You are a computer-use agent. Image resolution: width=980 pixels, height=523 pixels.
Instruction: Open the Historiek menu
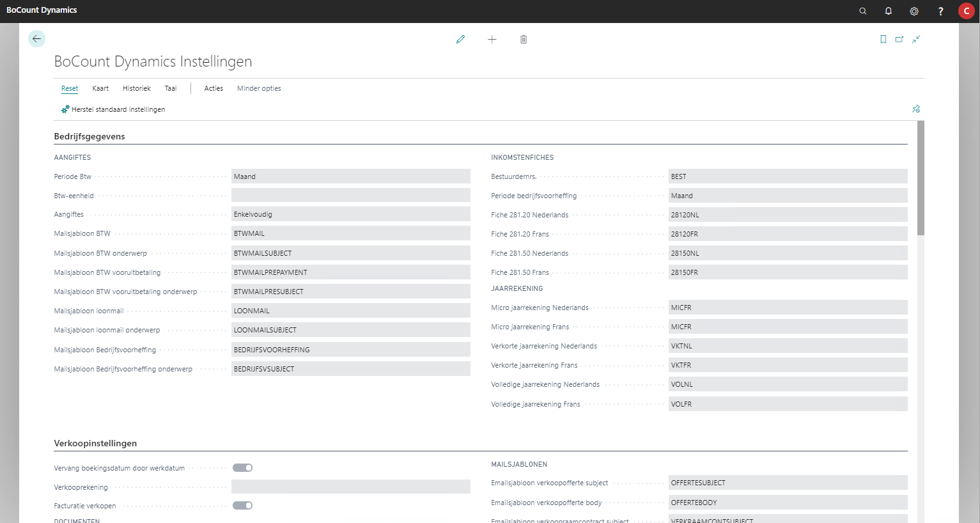coord(137,88)
